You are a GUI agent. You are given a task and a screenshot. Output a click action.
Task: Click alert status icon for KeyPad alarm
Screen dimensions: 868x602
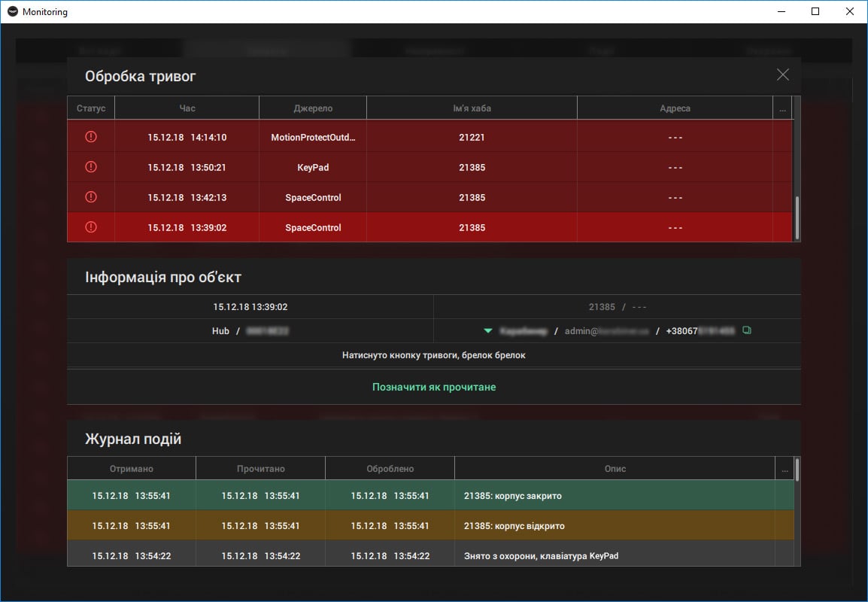point(91,167)
